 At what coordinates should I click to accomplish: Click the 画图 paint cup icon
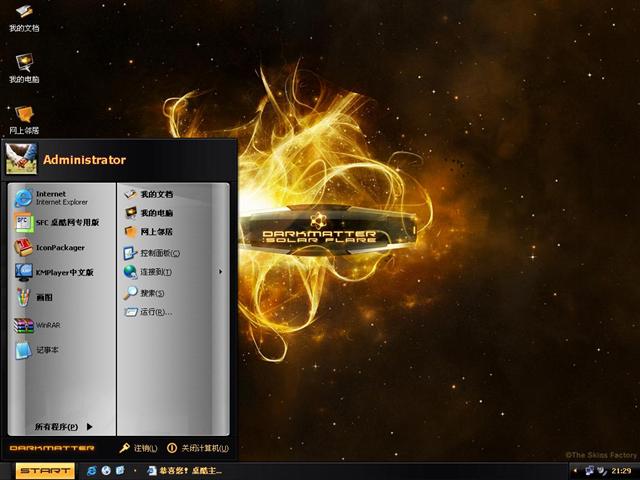pos(24,297)
